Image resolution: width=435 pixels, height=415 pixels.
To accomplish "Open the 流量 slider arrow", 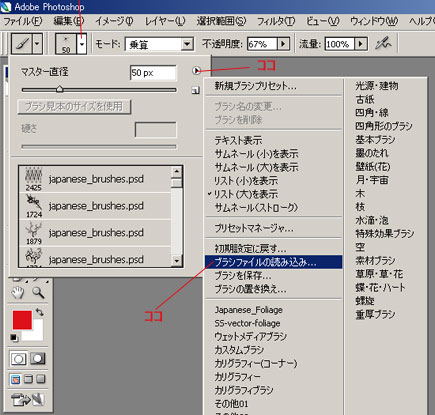I will [x=361, y=44].
